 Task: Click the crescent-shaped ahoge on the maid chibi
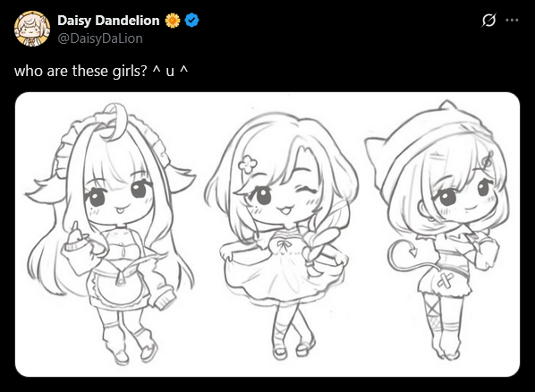[x=115, y=123]
